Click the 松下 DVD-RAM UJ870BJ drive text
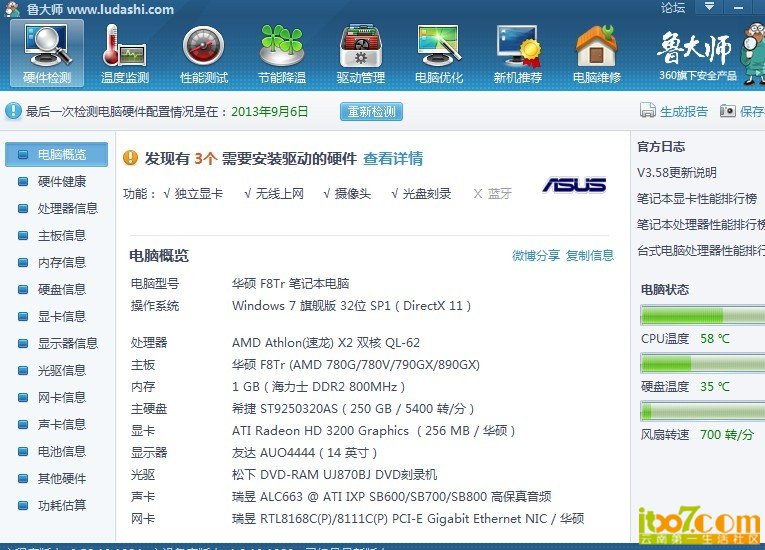The image size is (765, 550). [334, 475]
